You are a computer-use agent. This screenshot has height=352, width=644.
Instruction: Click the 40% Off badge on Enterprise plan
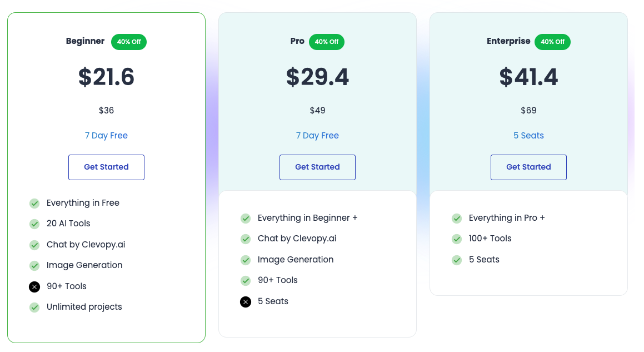pyautogui.click(x=552, y=42)
